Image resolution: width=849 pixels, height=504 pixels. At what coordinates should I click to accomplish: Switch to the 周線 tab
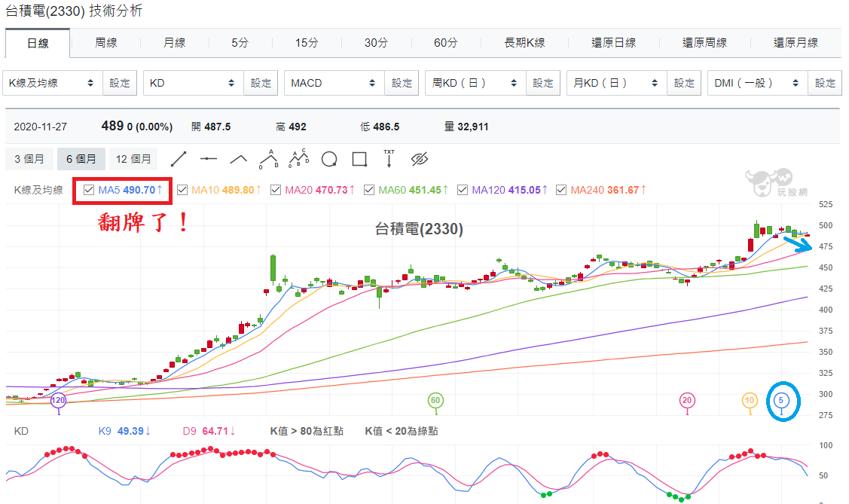[106, 43]
